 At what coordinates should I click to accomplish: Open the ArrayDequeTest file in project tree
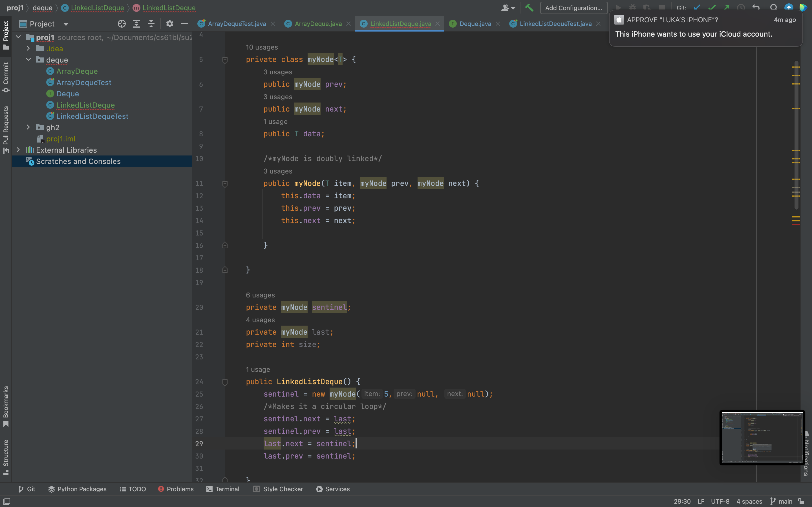[83, 83]
